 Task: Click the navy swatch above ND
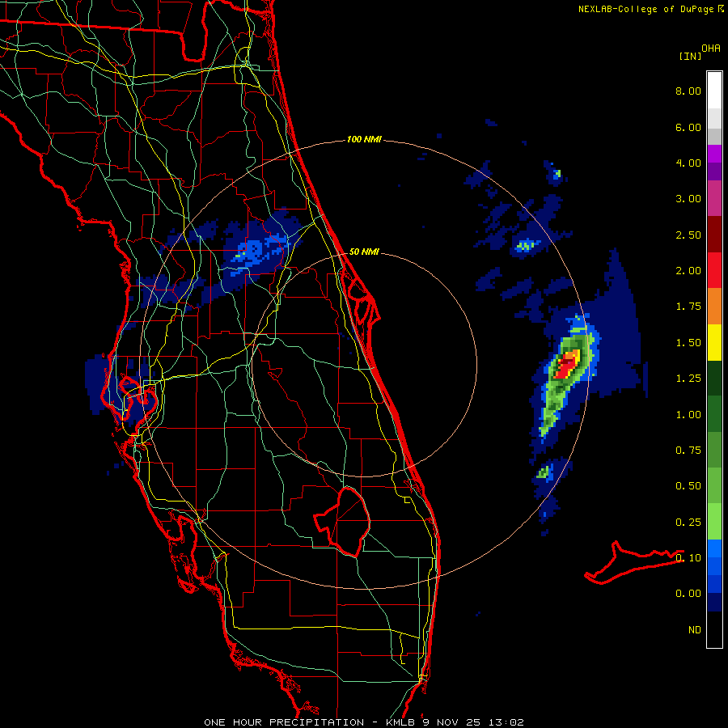tap(714, 602)
